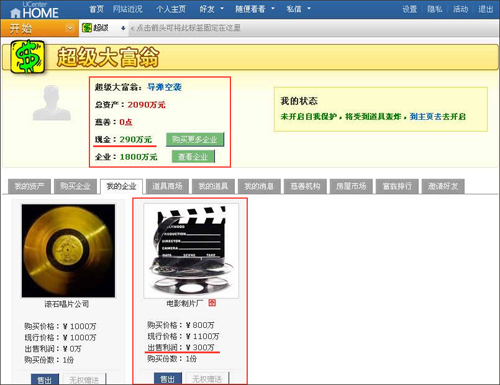Image resolution: width=500 pixels, height=385 pixels.
Task: Click 购买价格 ¥800万 text
Action: [181, 325]
